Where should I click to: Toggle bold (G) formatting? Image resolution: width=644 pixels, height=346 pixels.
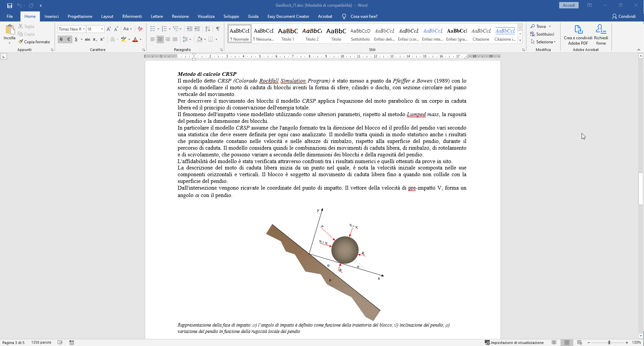coord(61,39)
